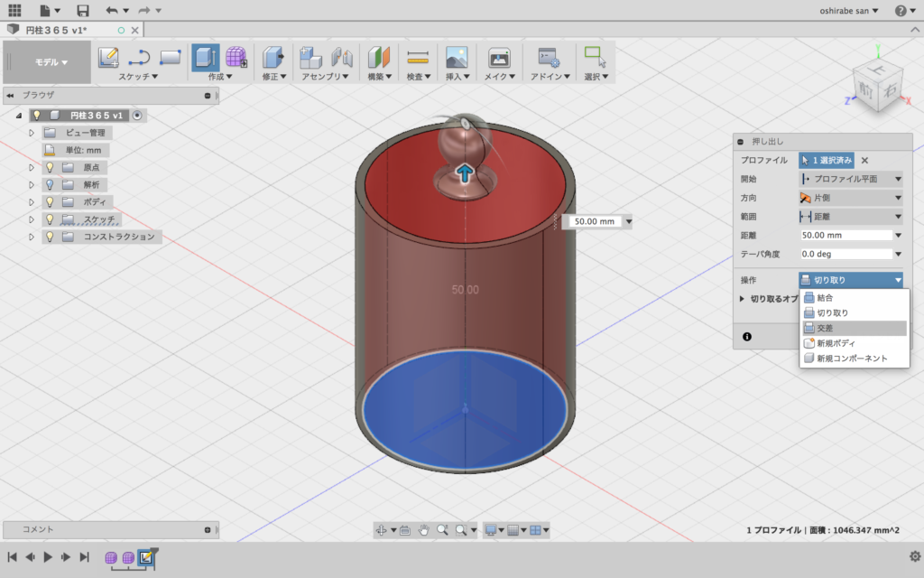Click the taper angle rotation manipulator
The height and width of the screenshot is (578, 924).
(465, 123)
